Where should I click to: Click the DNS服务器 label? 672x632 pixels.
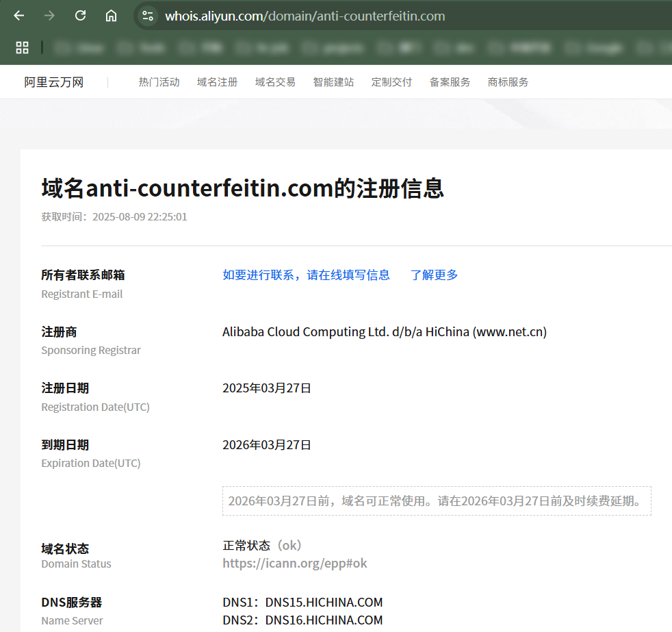click(72, 603)
